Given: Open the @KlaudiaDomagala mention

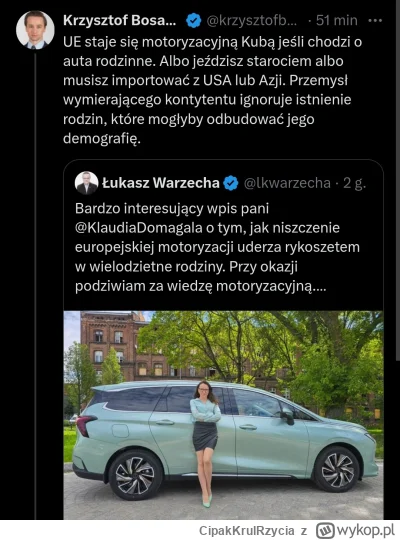Looking at the screenshot, I should click(139, 228).
